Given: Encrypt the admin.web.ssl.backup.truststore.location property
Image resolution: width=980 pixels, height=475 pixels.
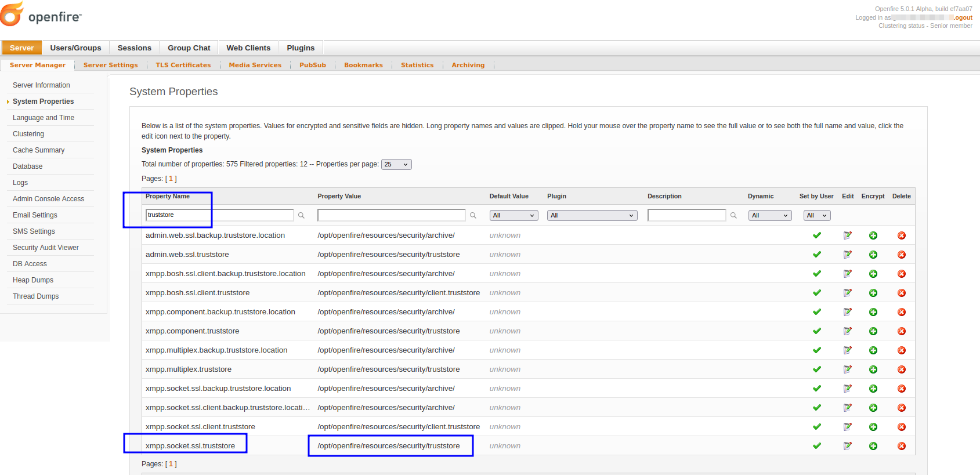Looking at the screenshot, I should [873, 235].
